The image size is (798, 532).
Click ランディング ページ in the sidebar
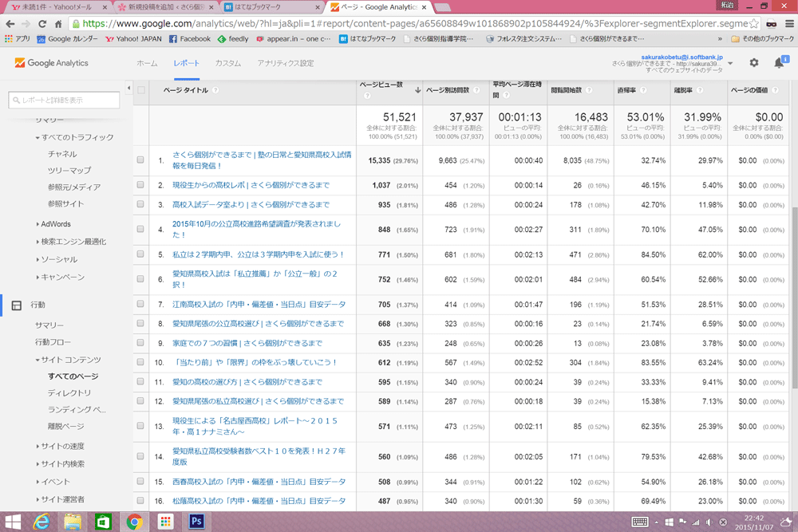(77, 409)
